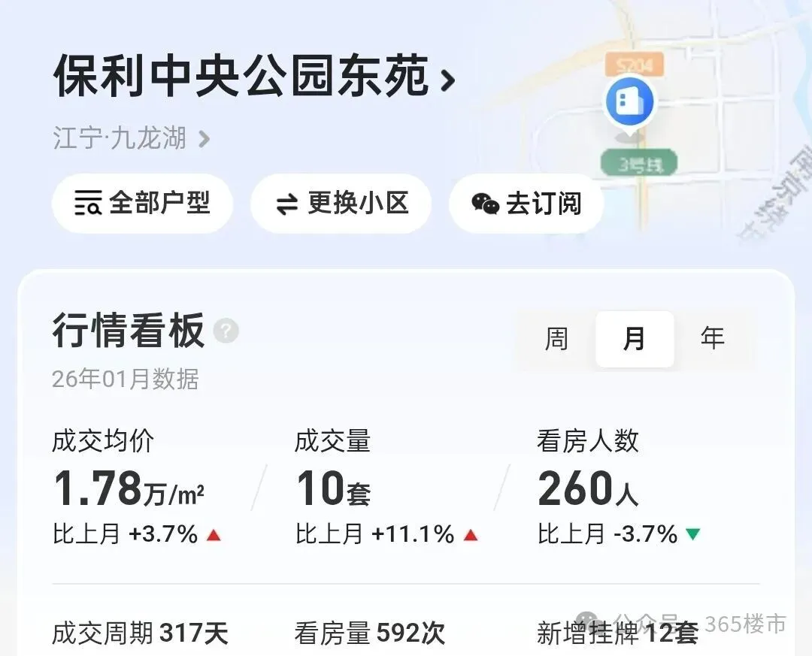This screenshot has width=812, height=656.
Task: Click the S204 road badge on map
Action: click(x=635, y=65)
